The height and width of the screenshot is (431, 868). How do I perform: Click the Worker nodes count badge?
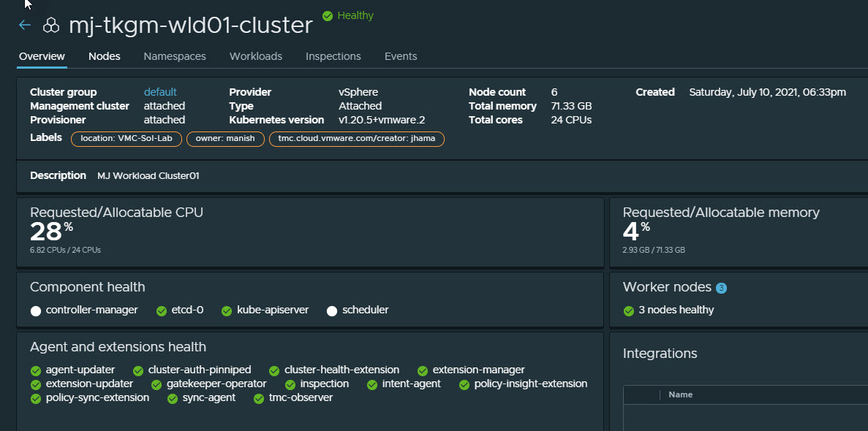click(721, 288)
